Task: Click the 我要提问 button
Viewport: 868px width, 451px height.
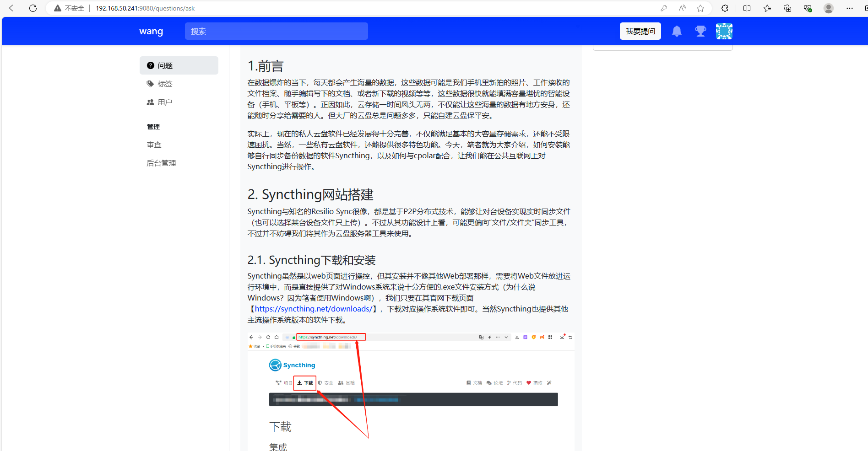Action: (640, 31)
